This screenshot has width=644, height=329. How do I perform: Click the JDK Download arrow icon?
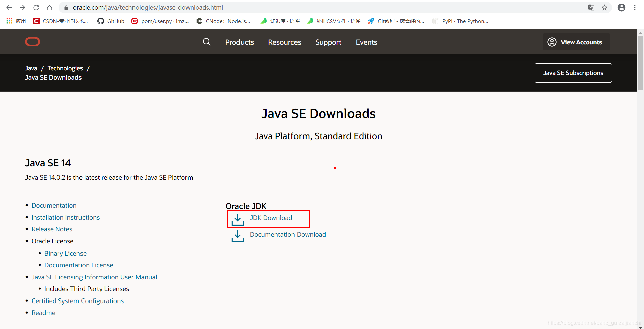(x=237, y=219)
